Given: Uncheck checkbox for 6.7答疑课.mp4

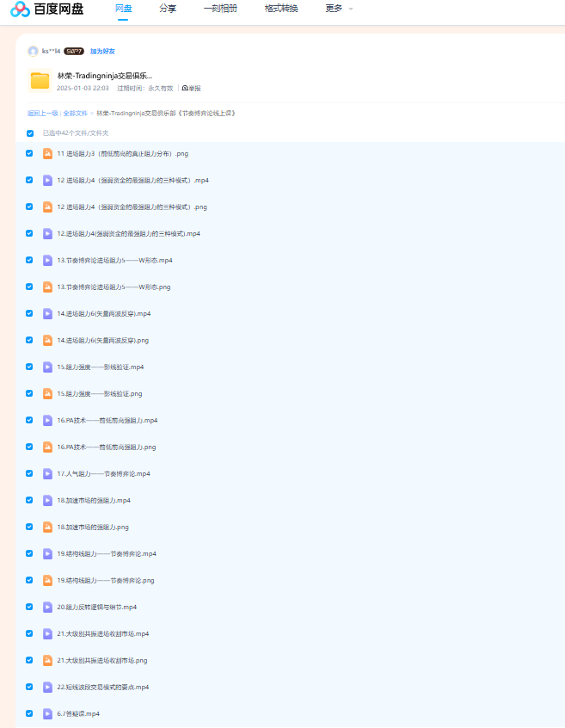Looking at the screenshot, I should coord(29,713).
